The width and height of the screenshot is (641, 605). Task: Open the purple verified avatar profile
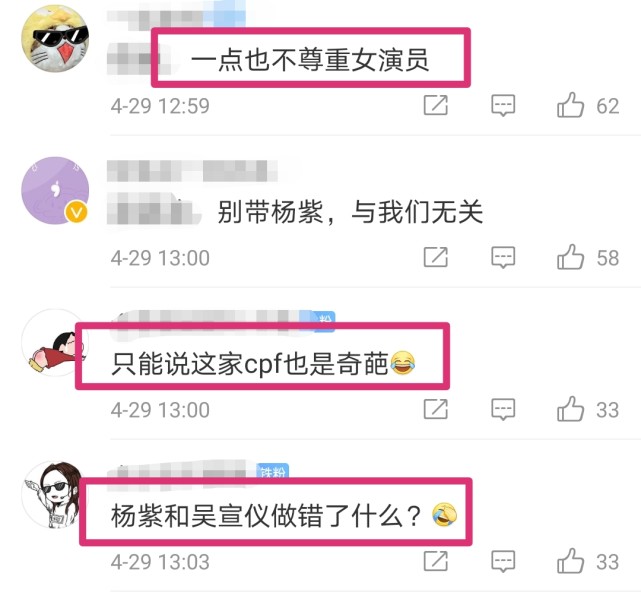55,190
